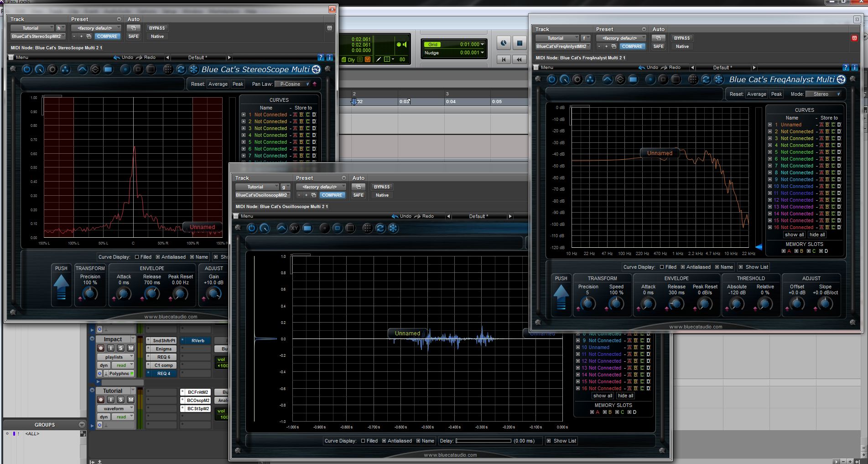
Task: Click the Delay slider in Oscilloscope Multi
Action: [x=483, y=441]
